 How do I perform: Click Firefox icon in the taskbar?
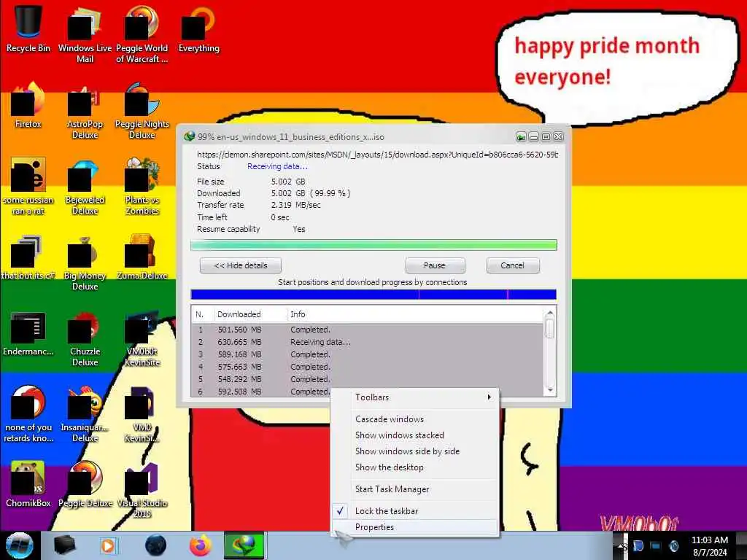click(201, 545)
